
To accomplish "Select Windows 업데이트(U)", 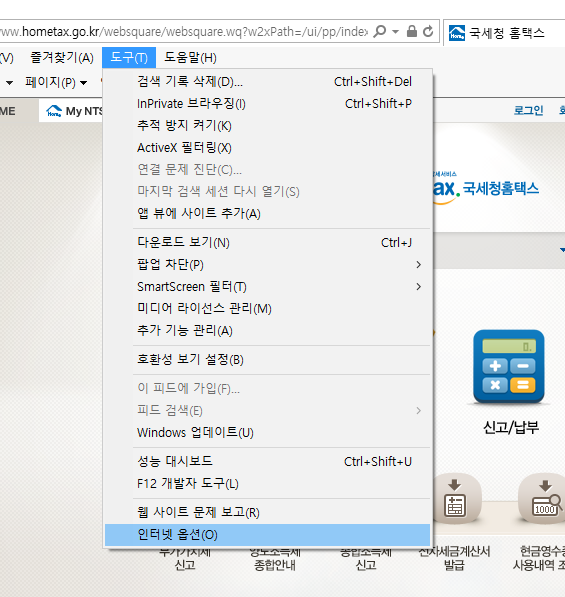I will pos(268,433).
